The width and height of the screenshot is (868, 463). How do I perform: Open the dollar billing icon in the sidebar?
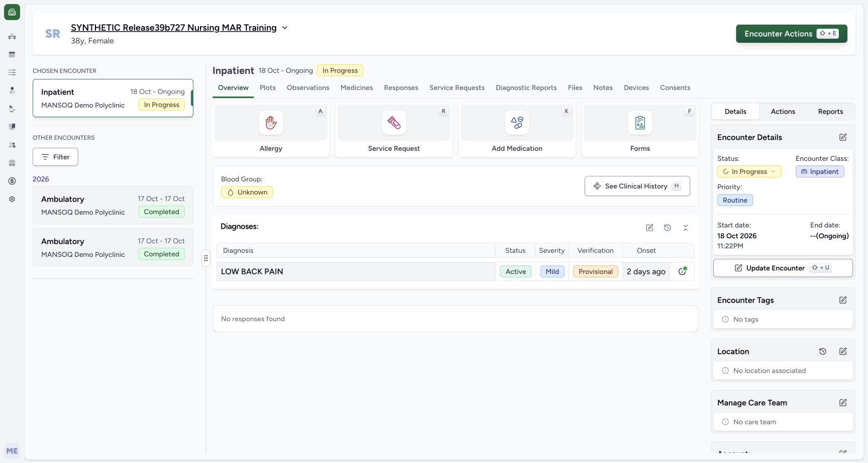click(x=12, y=181)
